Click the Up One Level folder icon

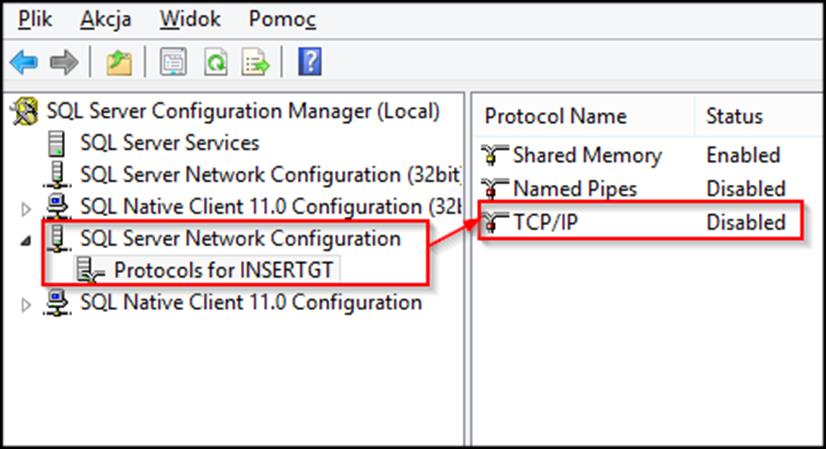(x=119, y=62)
